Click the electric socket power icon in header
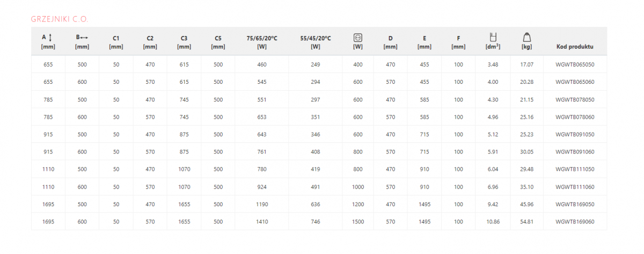The image size is (644, 254). [x=358, y=37]
